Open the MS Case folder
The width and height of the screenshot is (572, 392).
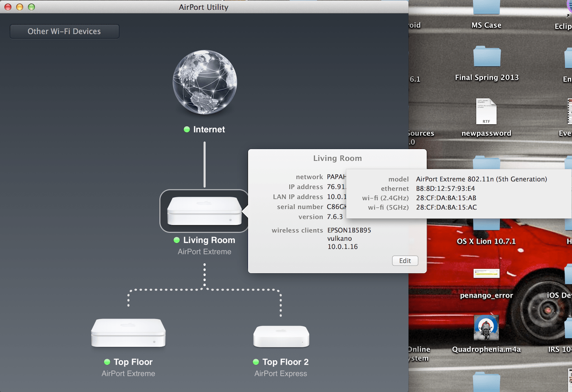click(486, 8)
